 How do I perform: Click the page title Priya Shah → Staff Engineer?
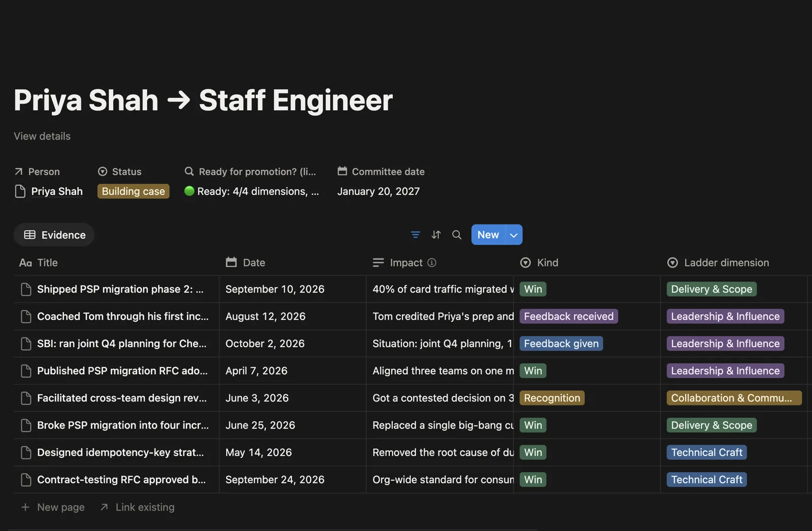203,100
